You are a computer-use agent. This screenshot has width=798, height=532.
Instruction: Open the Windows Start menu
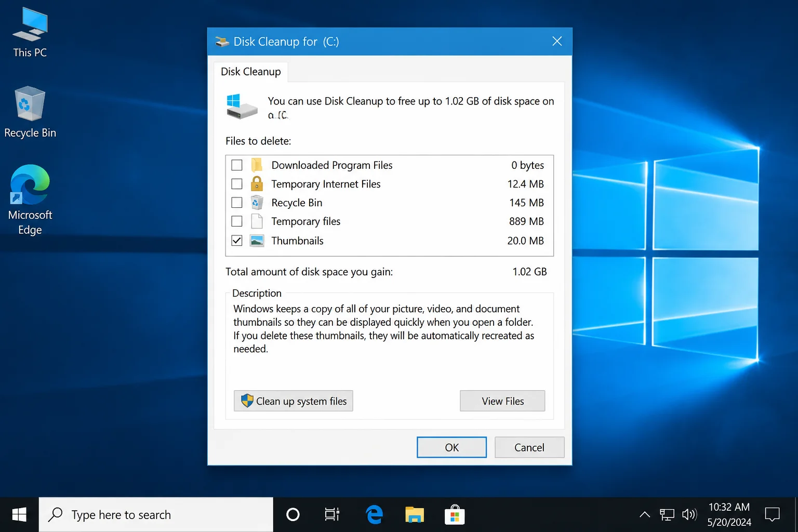pyautogui.click(x=19, y=515)
